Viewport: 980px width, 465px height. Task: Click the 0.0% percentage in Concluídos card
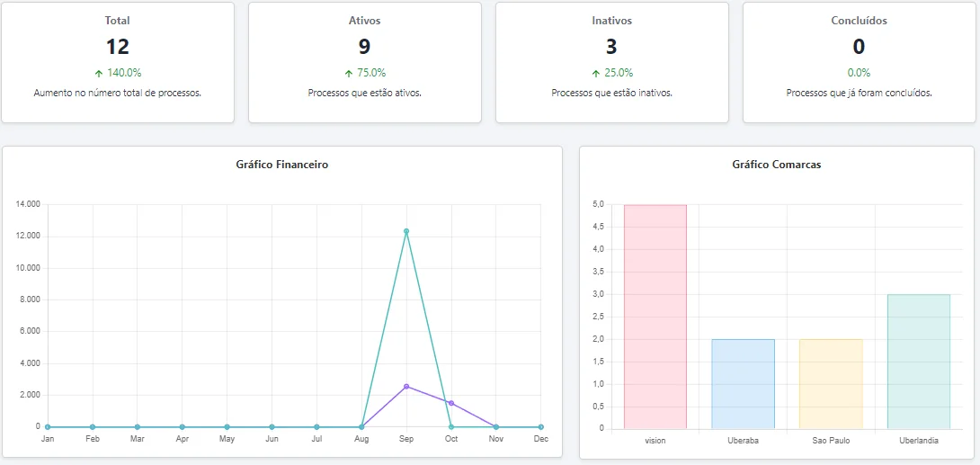859,73
